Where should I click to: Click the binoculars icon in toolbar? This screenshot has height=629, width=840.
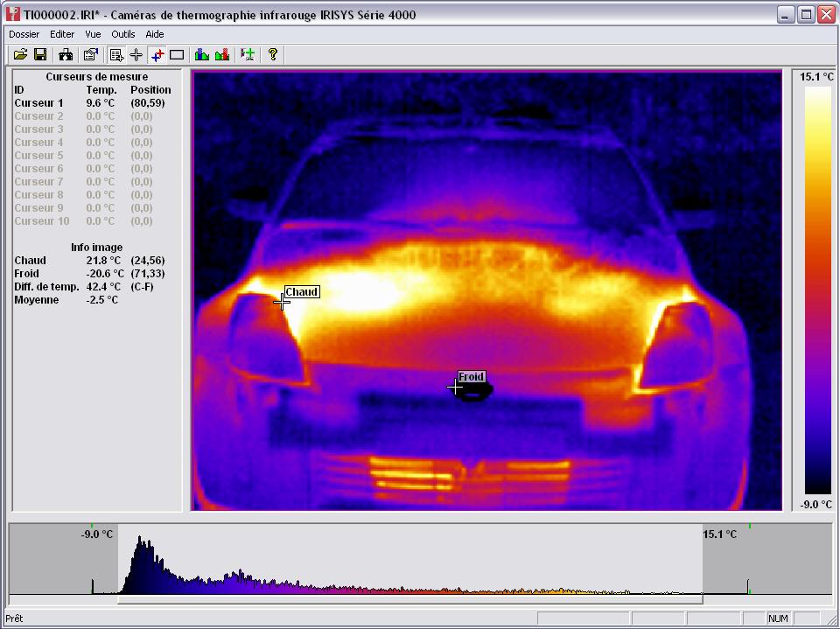[66, 54]
